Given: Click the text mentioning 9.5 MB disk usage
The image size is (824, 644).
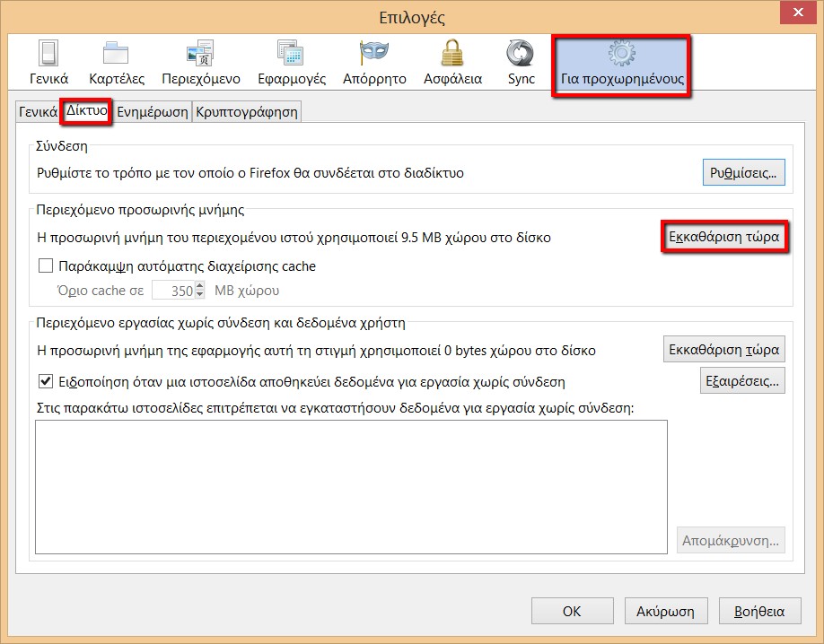Looking at the screenshot, I should (294, 238).
